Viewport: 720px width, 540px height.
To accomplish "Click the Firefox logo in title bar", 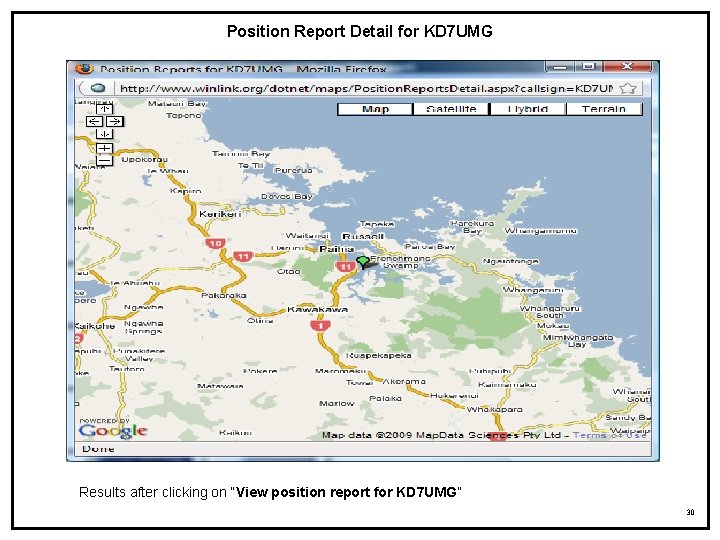I will click(x=84, y=69).
